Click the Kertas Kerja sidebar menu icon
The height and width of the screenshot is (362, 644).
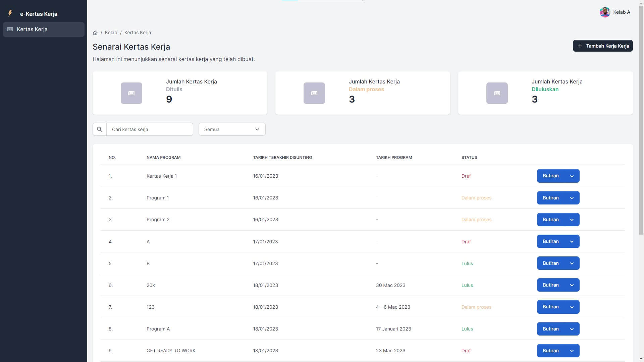click(x=10, y=29)
